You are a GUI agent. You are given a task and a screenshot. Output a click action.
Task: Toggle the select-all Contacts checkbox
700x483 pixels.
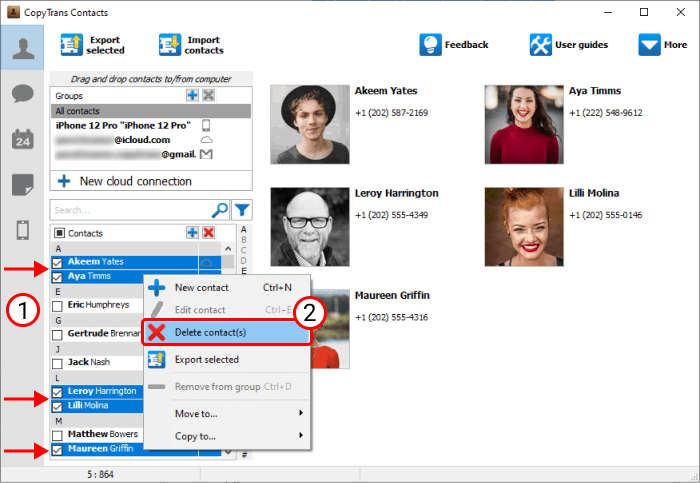pos(59,233)
